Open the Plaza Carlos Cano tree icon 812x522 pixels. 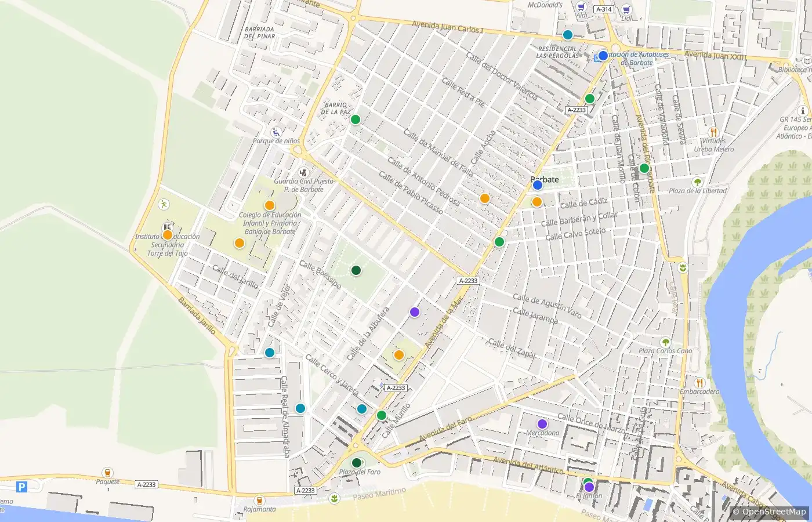click(x=665, y=342)
